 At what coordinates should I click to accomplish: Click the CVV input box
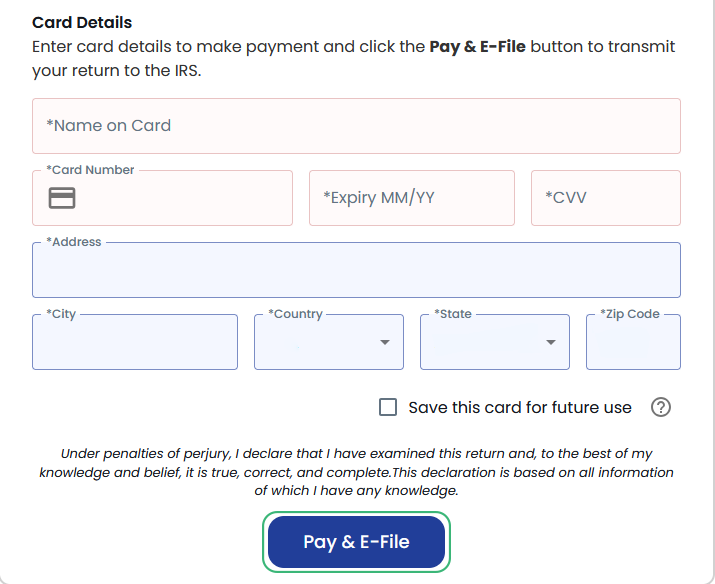[x=605, y=198]
